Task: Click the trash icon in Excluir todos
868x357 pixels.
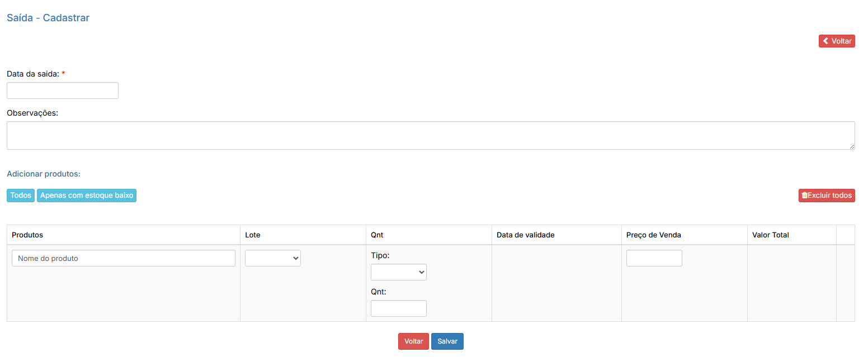Action: (x=804, y=196)
